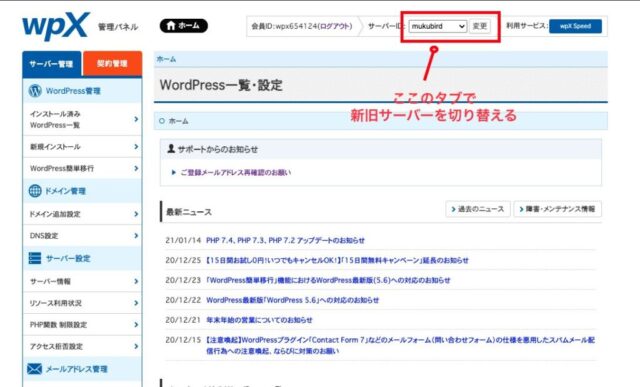
Task: Click the WordPress logo icon in sidebar
Action: click(35, 91)
